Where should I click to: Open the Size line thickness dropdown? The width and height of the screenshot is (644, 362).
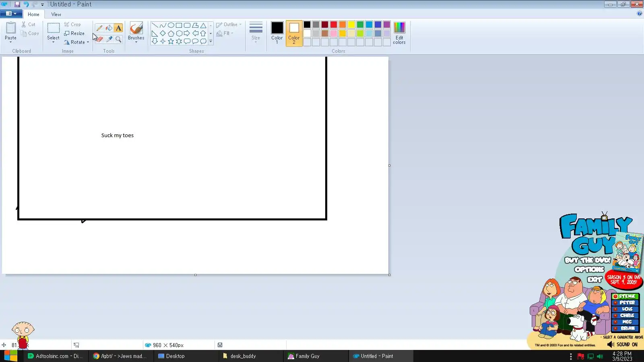coord(256,32)
